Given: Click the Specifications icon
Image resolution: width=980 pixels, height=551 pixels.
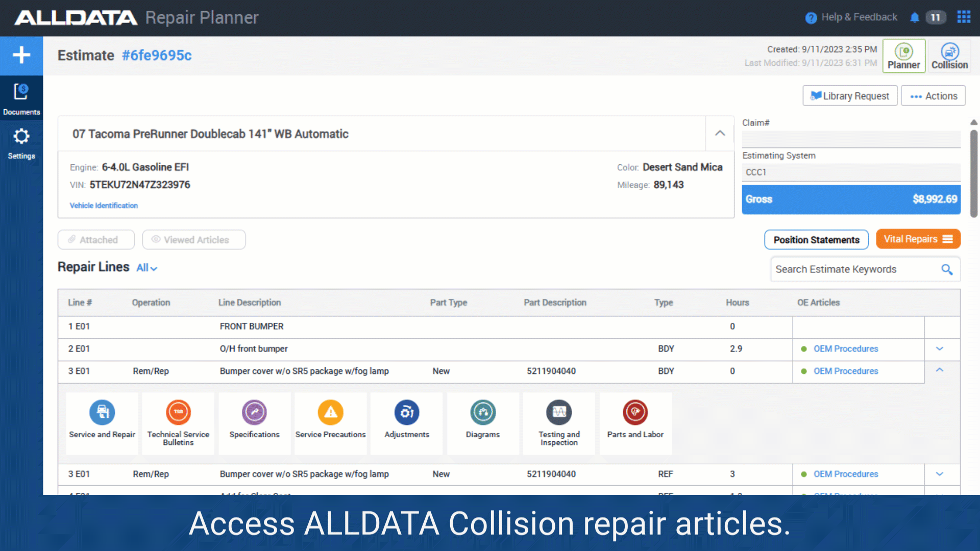Looking at the screenshot, I should pyautogui.click(x=254, y=412).
